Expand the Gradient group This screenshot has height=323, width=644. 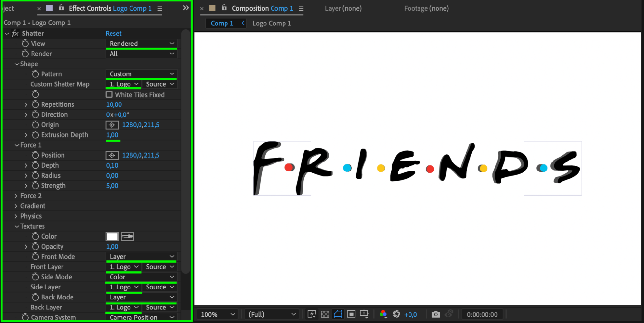[16, 206]
